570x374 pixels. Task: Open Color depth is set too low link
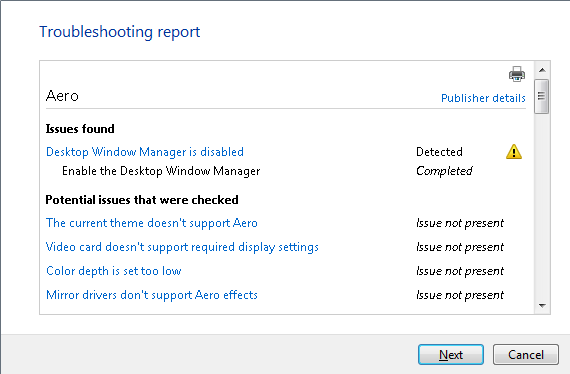click(x=113, y=271)
